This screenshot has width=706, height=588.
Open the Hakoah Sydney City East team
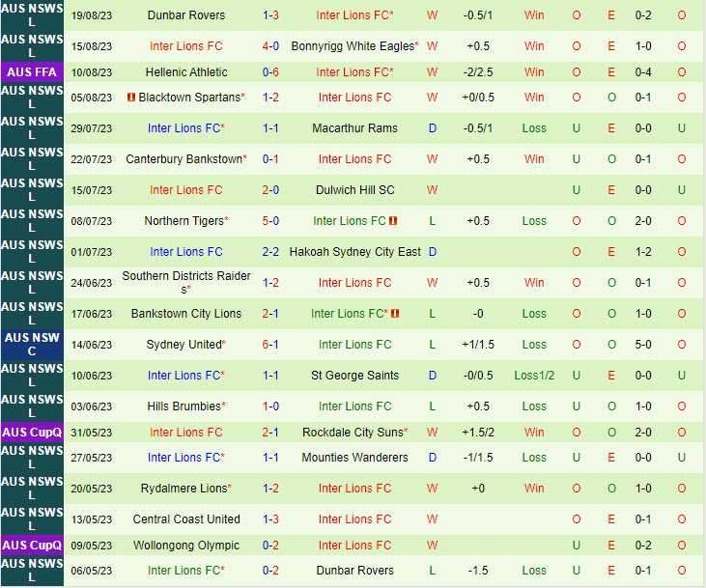(354, 252)
